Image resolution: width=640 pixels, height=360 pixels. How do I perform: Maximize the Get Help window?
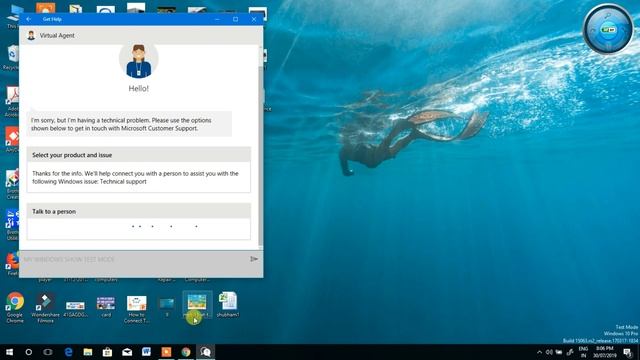click(236, 19)
